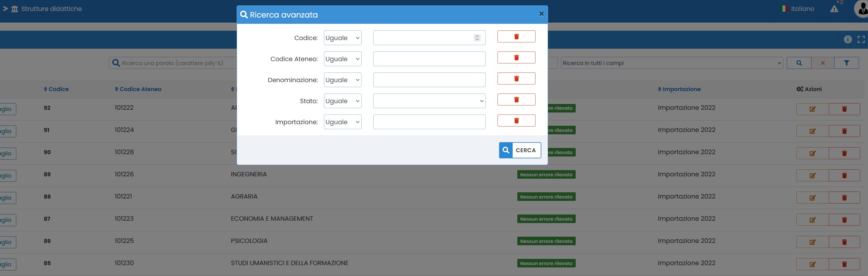Open the 'Ricerca in tutti i campi' dropdown

(x=671, y=63)
